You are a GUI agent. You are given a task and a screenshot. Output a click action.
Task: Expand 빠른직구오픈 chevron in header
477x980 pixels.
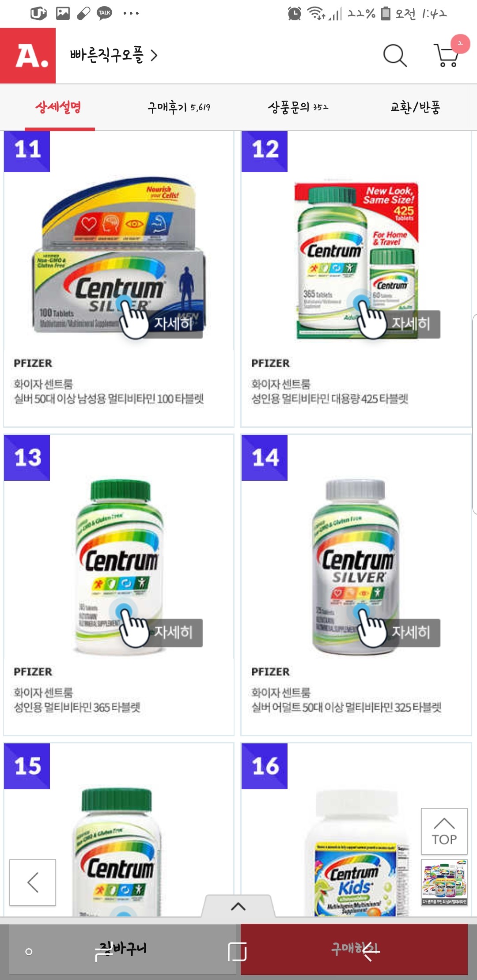pyautogui.click(x=154, y=56)
